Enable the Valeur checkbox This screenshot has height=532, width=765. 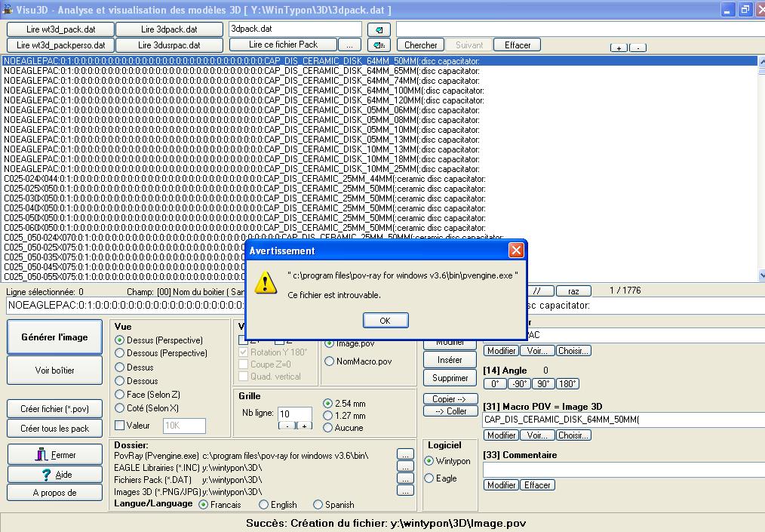(119, 425)
